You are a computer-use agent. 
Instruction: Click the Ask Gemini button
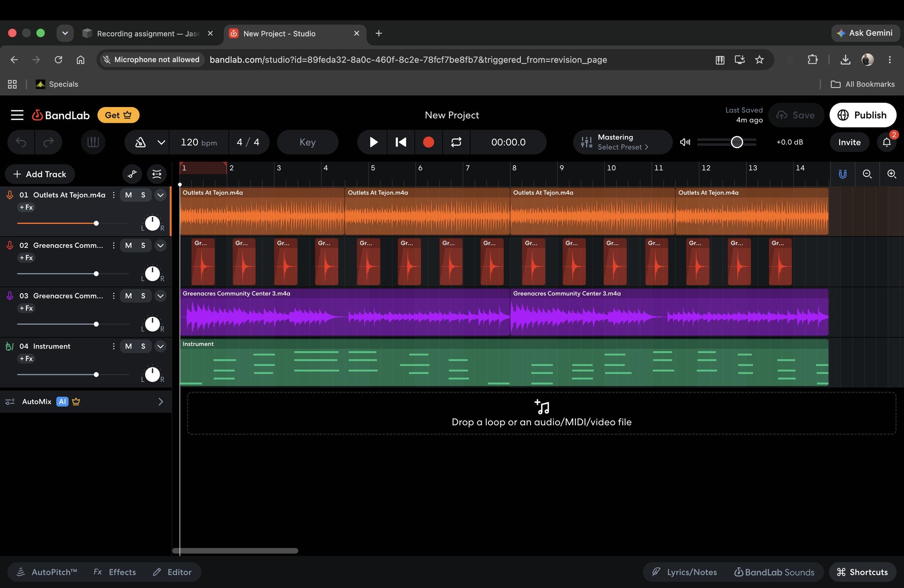865,33
